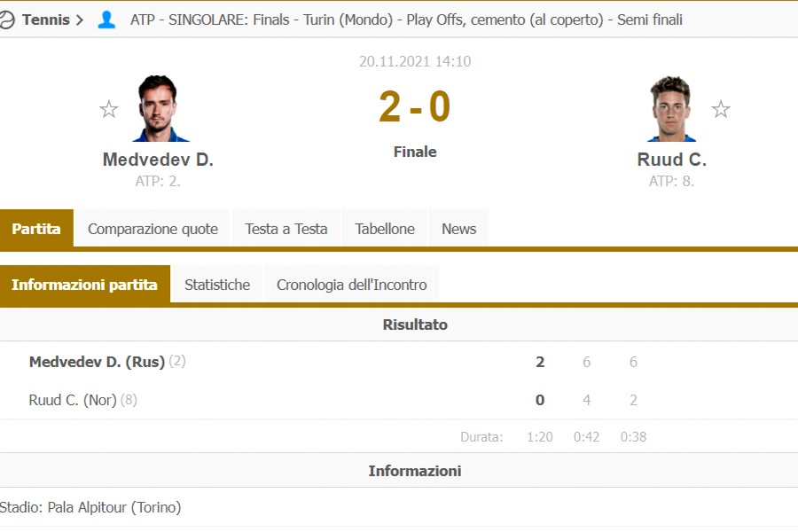This screenshot has width=798, height=532.
Task: Click Medvedev D. (Rus) in results table
Action: pyautogui.click(x=97, y=362)
